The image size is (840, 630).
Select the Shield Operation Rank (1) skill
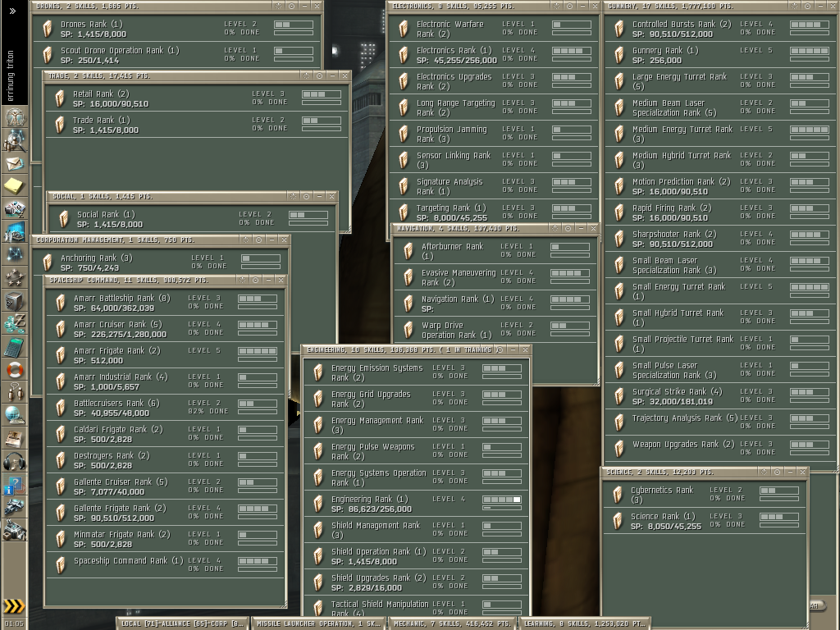coord(416,556)
